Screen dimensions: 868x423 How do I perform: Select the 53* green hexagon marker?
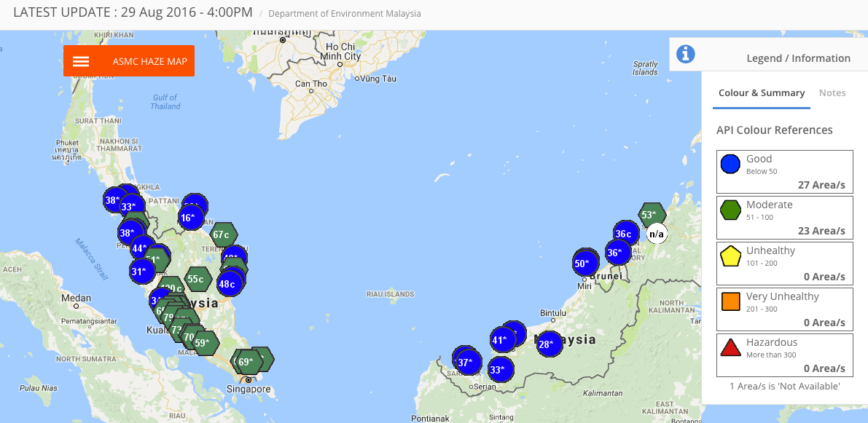[x=652, y=215]
